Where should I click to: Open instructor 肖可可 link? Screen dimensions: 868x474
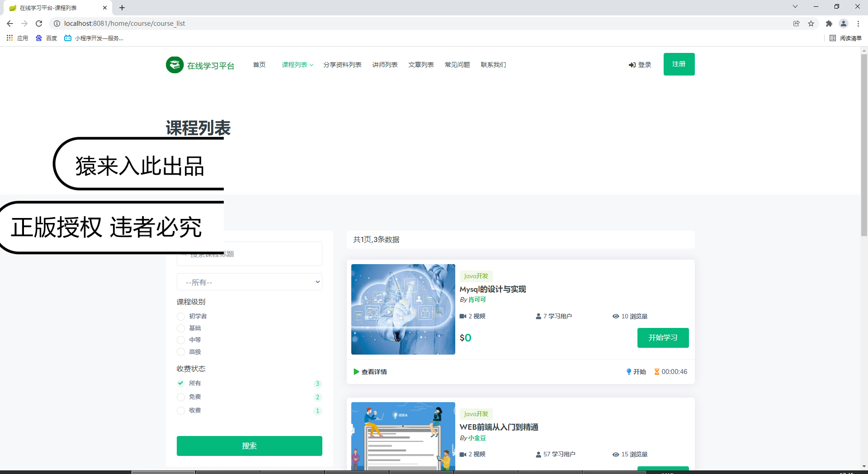(x=477, y=300)
